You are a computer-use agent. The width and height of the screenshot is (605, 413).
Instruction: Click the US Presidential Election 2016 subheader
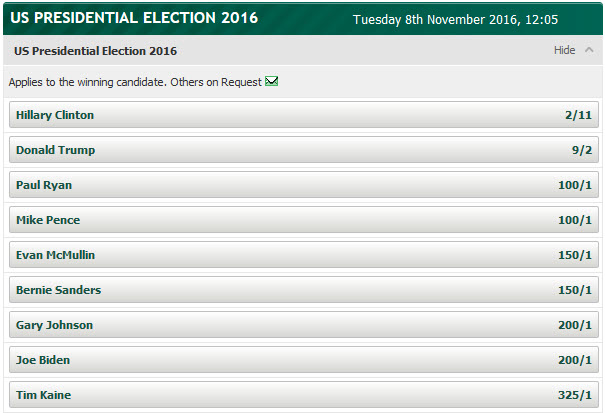(95, 51)
